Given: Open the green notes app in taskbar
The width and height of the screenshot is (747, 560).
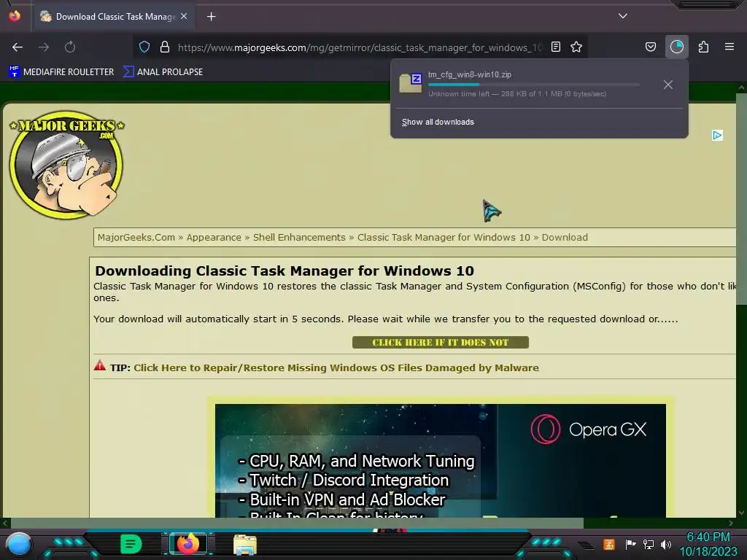Looking at the screenshot, I should tap(131, 544).
